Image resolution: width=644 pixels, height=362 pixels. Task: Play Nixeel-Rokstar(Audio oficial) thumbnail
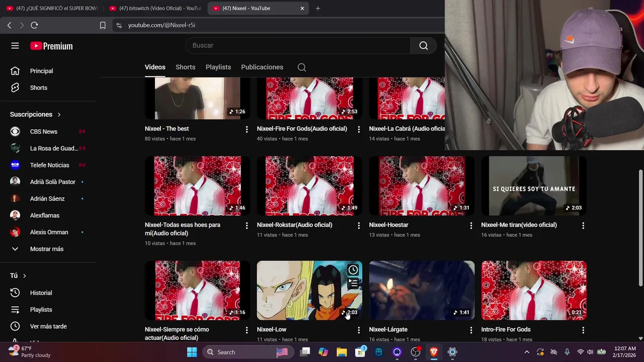(x=309, y=186)
